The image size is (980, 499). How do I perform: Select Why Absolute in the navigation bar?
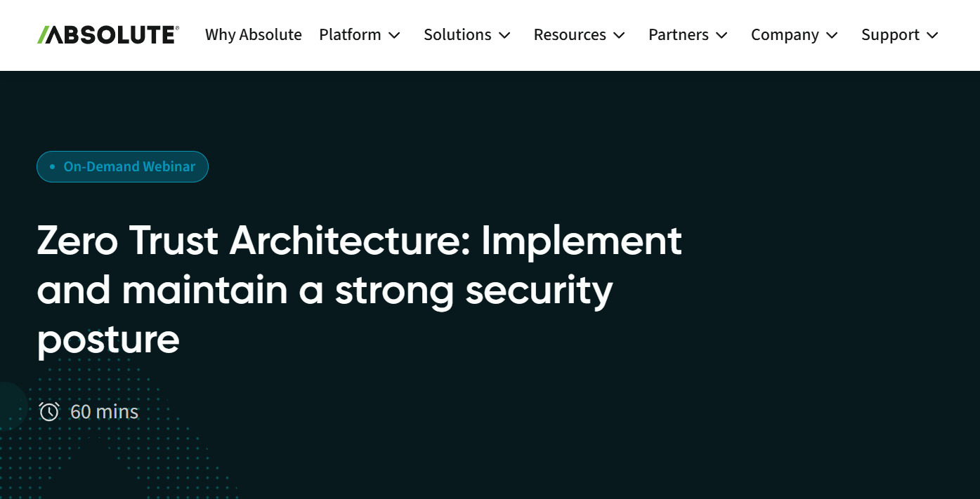click(x=253, y=34)
